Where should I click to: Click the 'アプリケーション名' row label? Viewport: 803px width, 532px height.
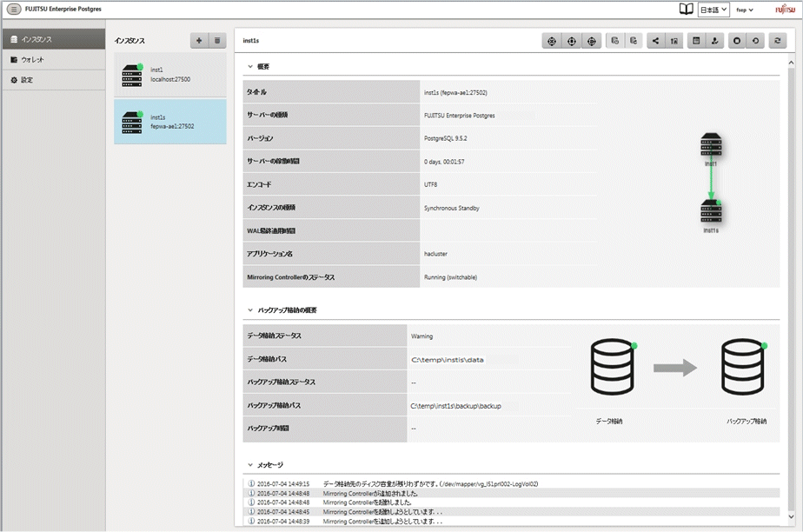(269, 254)
